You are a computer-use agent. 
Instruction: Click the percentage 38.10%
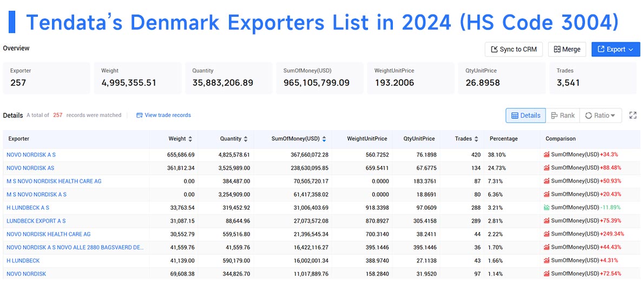pyautogui.click(x=497, y=155)
